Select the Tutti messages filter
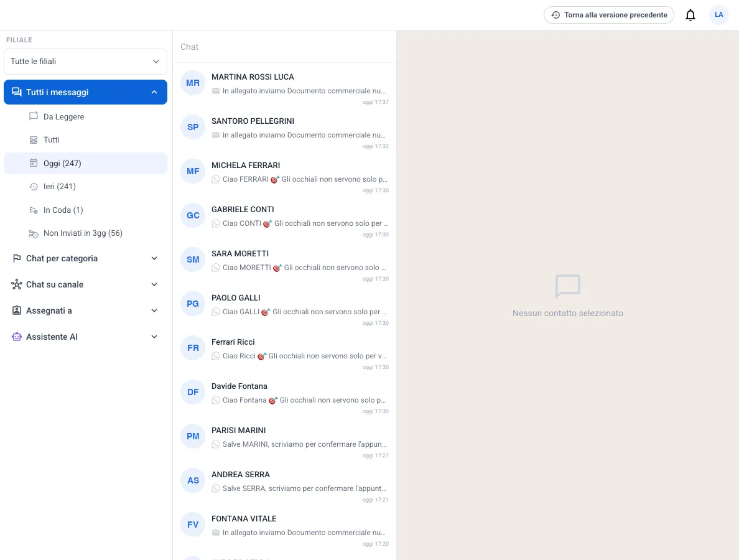This screenshot has width=739, height=560. pos(85,140)
